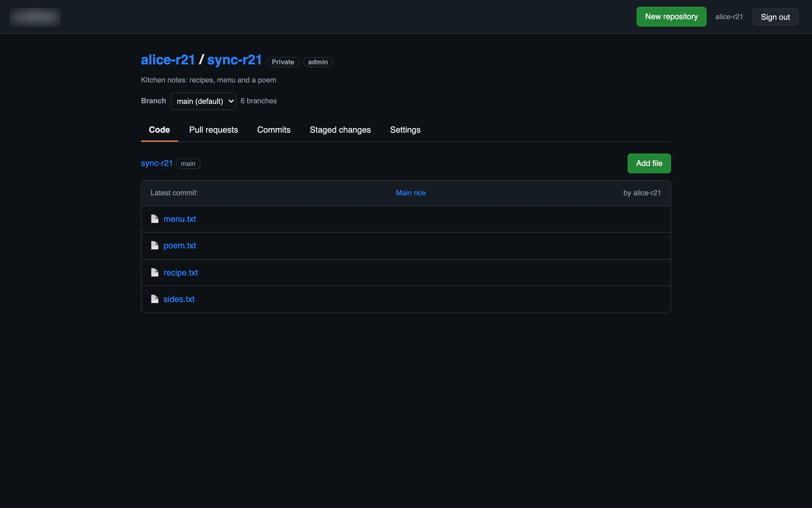Open the Pull requests tab
The height and width of the screenshot is (508, 812).
(x=214, y=130)
